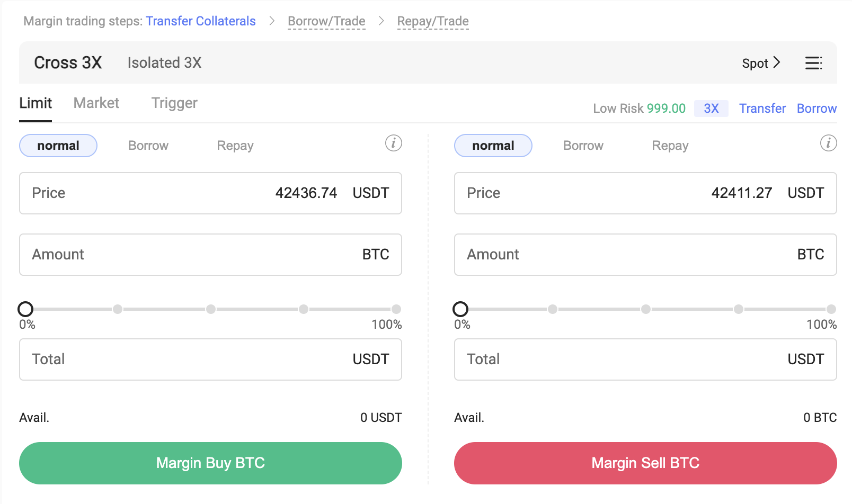
Task: Click the sell slider 50% midpoint marker
Action: [645, 309]
